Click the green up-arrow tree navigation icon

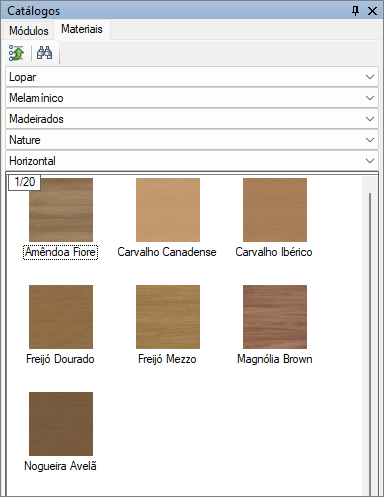(16, 53)
